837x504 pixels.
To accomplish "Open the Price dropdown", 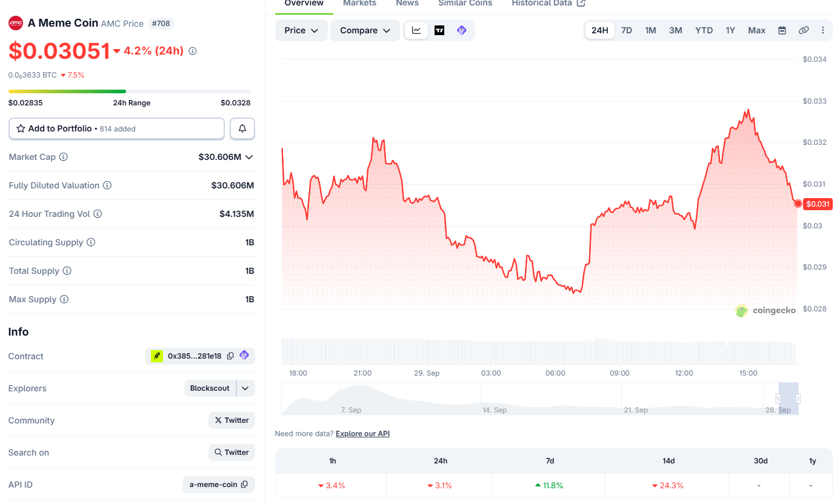I will coord(301,30).
